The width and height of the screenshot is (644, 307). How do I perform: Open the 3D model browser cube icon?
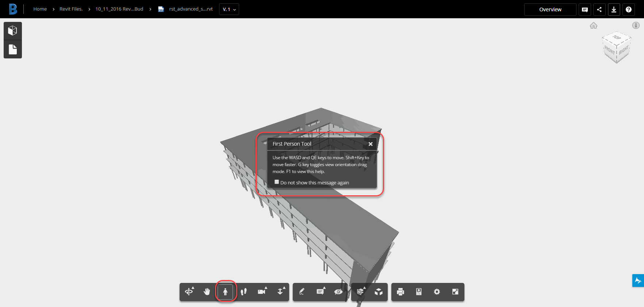[13, 31]
